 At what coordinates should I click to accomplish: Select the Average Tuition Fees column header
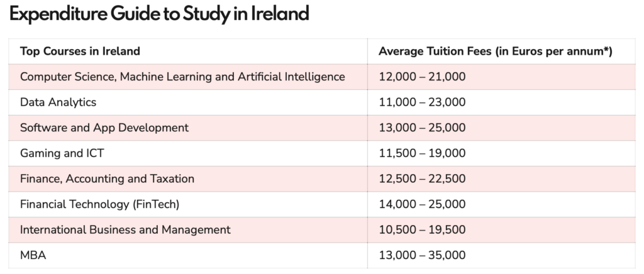(496, 51)
